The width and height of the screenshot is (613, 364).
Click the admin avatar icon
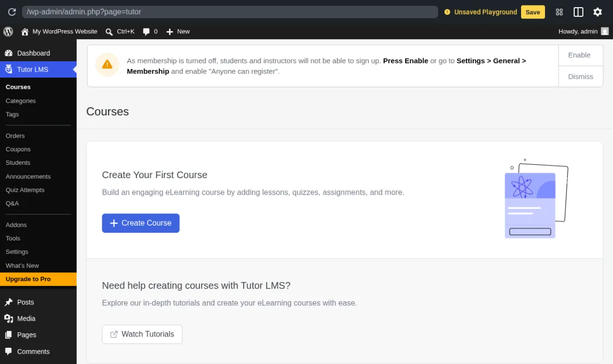click(605, 31)
